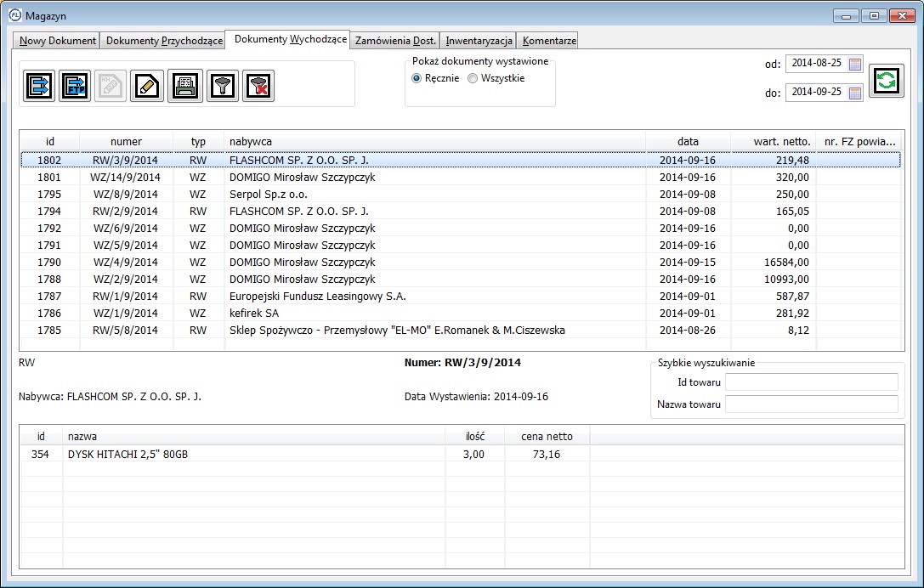This screenshot has height=588, width=924.
Task: Select the kefirek SA row
Action: pos(460,314)
